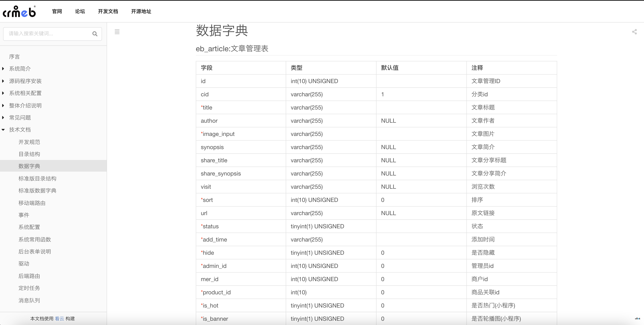Open the 定时任务 page
Viewport: 644px width, 325px height.
29,288
